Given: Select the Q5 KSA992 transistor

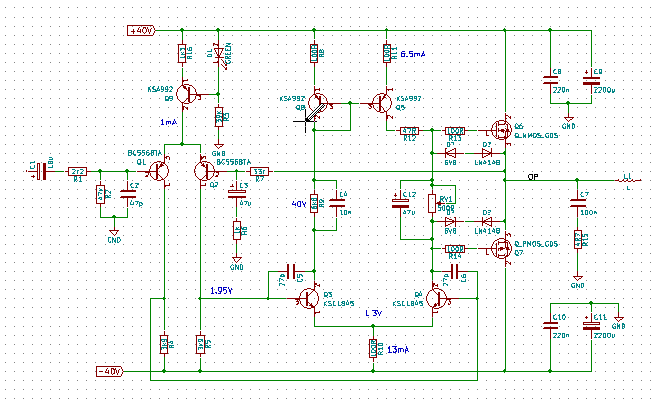Looking at the screenshot, I should pos(382,103).
